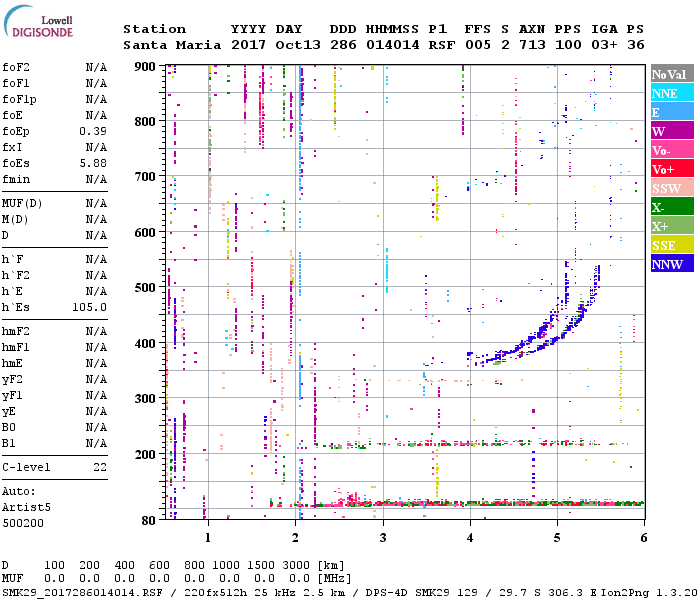Click the yF2 parameter label
This screenshot has width=700, height=600.
pyautogui.click(x=12, y=380)
